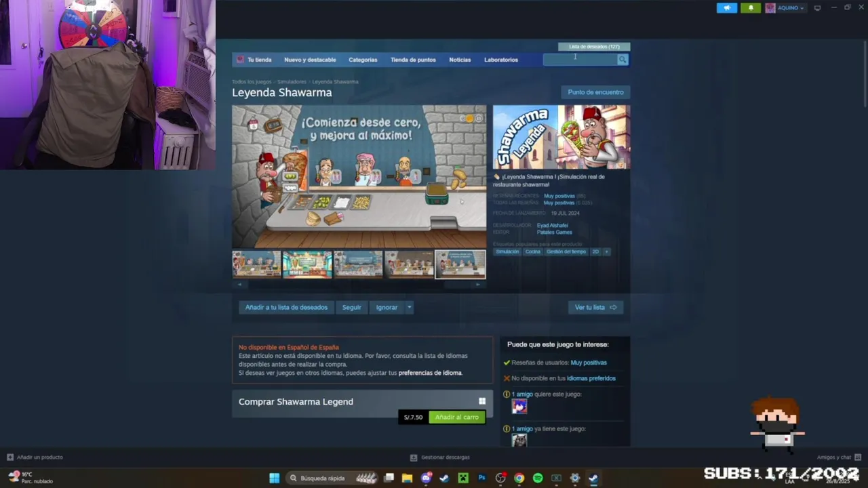Viewport: 868px width, 488px height.
Task: Open Nuevo y destacable menu
Action: point(310,60)
